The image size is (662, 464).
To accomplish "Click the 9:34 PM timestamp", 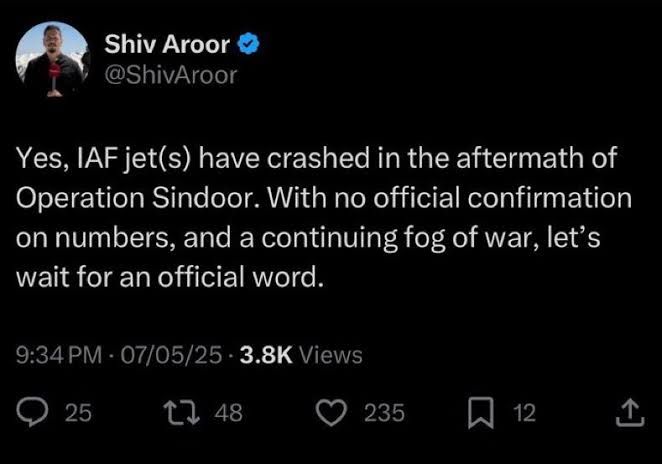I will click(59, 354).
